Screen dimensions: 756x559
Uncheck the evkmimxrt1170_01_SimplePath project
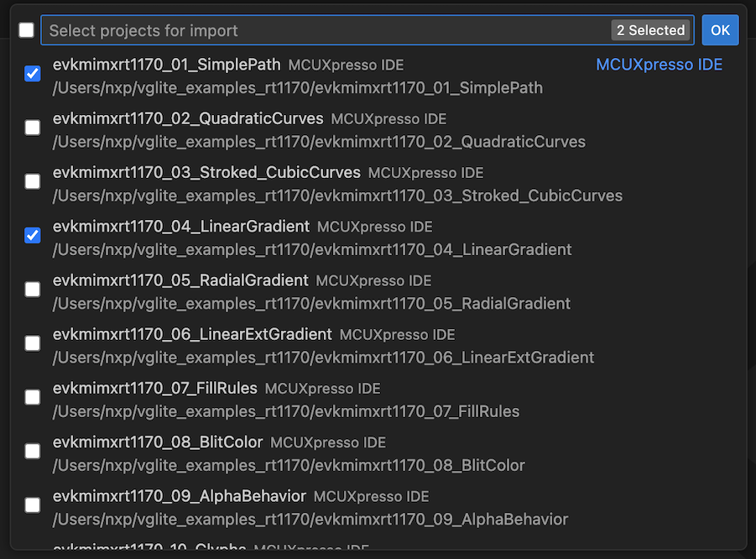pyautogui.click(x=31, y=74)
